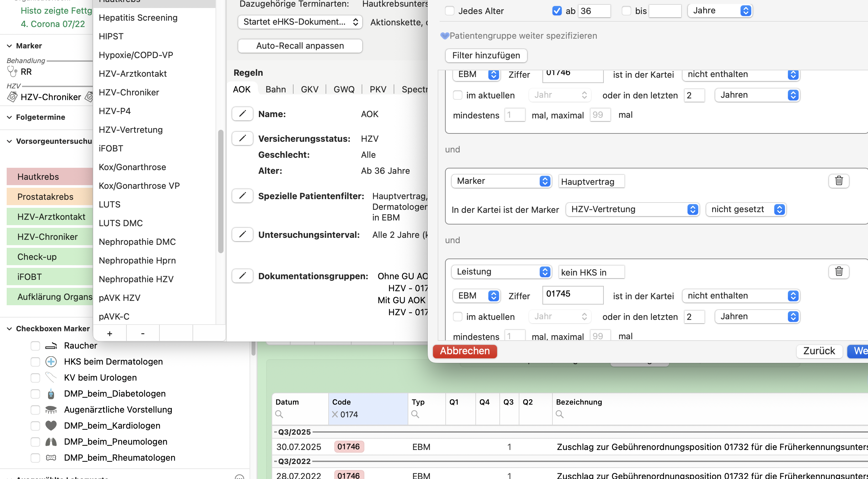Delete the Marker Hauptvertrag filter with trash icon
Image resolution: width=868 pixels, height=479 pixels.
839,181
